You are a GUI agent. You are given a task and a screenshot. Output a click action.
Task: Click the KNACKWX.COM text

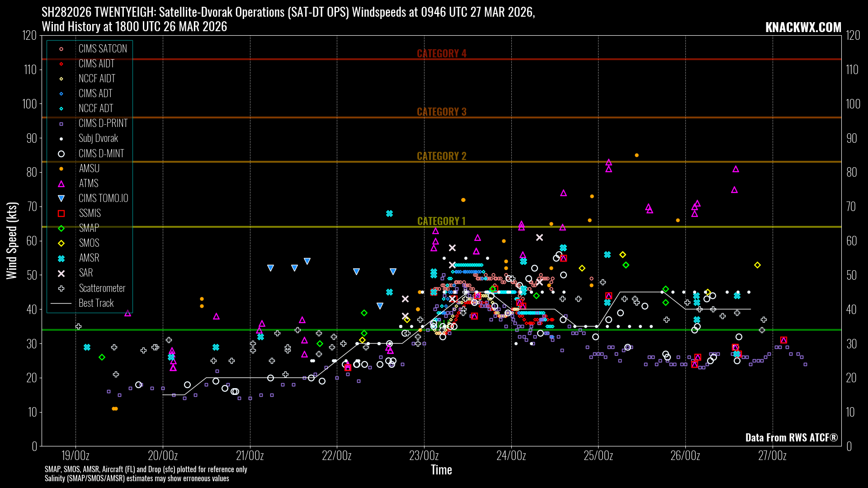tap(803, 27)
